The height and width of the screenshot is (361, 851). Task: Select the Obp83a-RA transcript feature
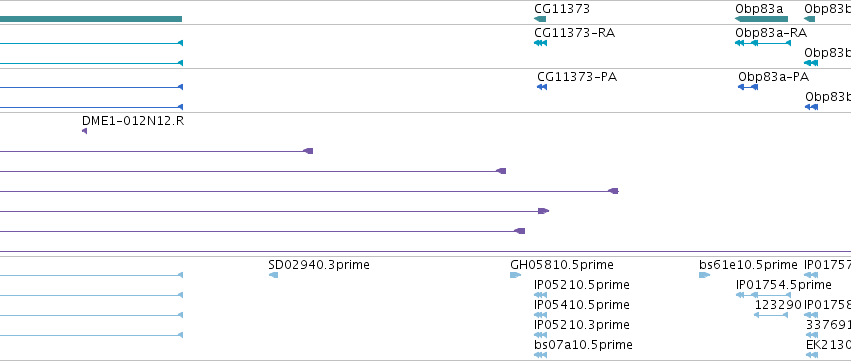763,43
